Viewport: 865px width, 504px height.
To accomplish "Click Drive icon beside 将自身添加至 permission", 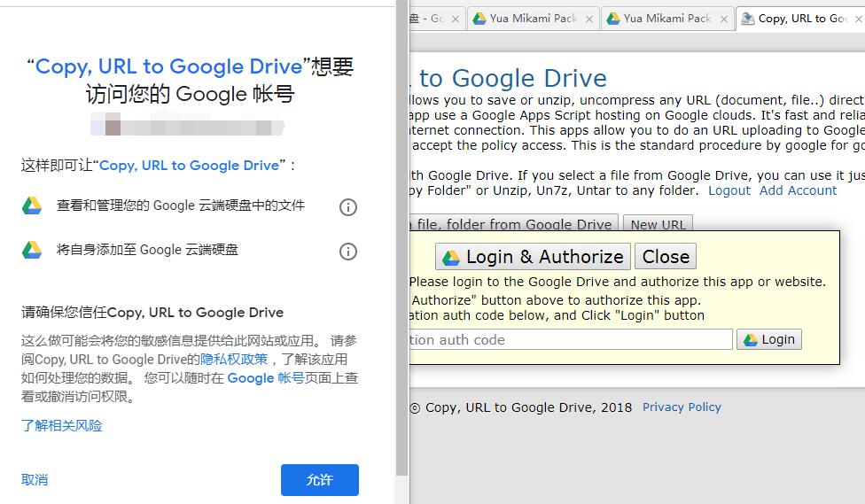I will pyautogui.click(x=32, y=250).
